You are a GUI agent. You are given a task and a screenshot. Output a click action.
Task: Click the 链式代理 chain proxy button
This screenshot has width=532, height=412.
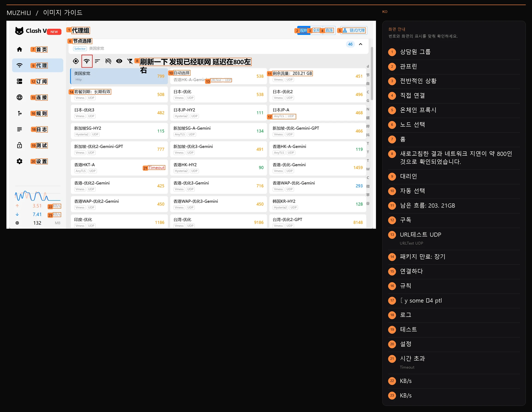(354, 30)
